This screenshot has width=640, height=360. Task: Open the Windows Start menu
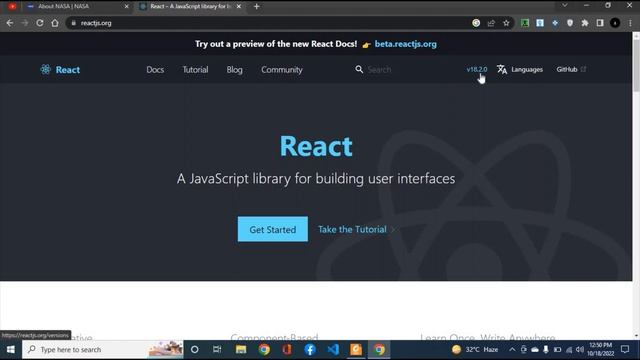click(x=11, y=349)
